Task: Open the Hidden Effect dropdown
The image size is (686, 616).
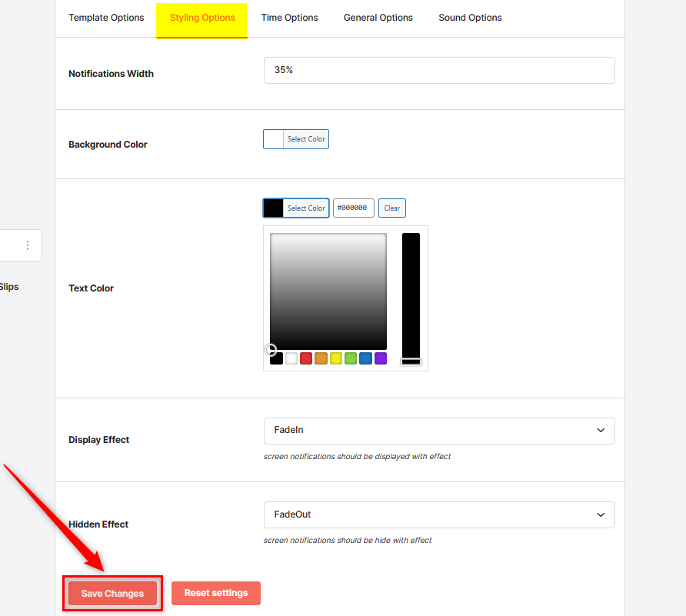Action: pyautogui.click(x=438, y=514)
